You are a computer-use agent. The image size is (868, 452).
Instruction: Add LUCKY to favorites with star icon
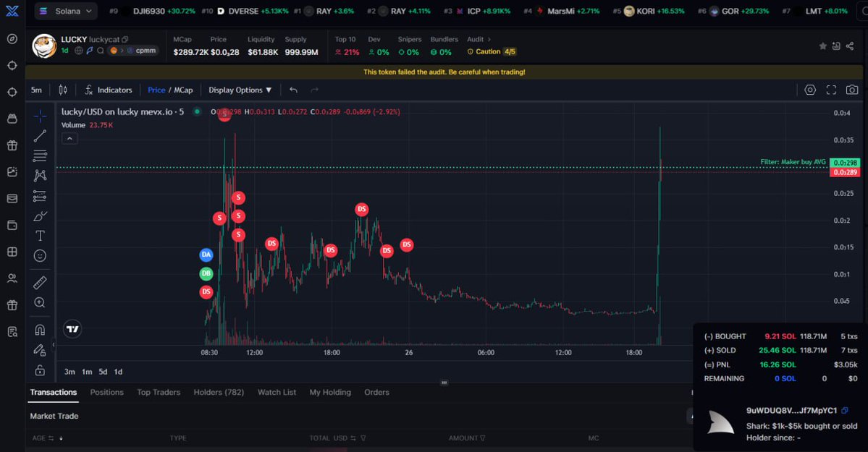[x=822, y=46]
